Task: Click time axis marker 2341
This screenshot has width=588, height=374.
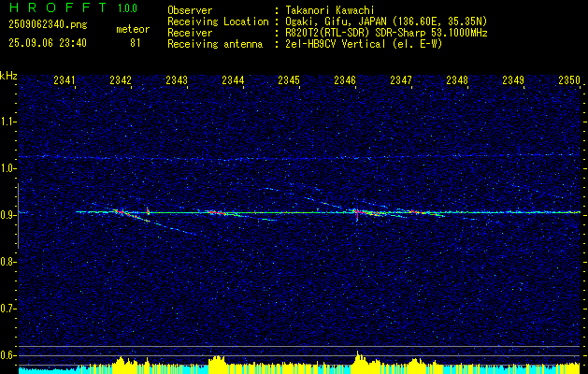Action: 65,79
